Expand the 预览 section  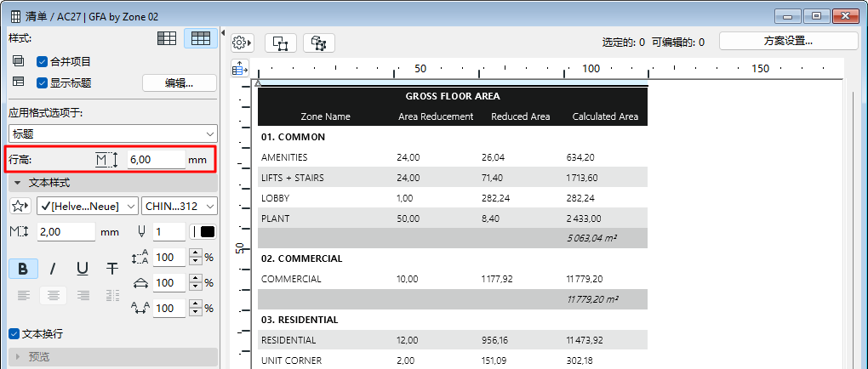click(17, 357)
